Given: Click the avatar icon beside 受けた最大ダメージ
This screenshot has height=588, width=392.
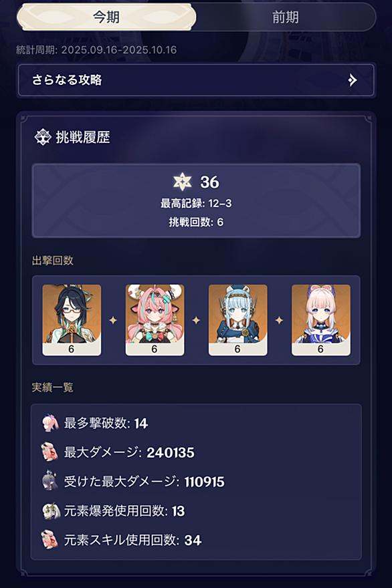Looking at the screenshot, I should click(x=50, y=480).
